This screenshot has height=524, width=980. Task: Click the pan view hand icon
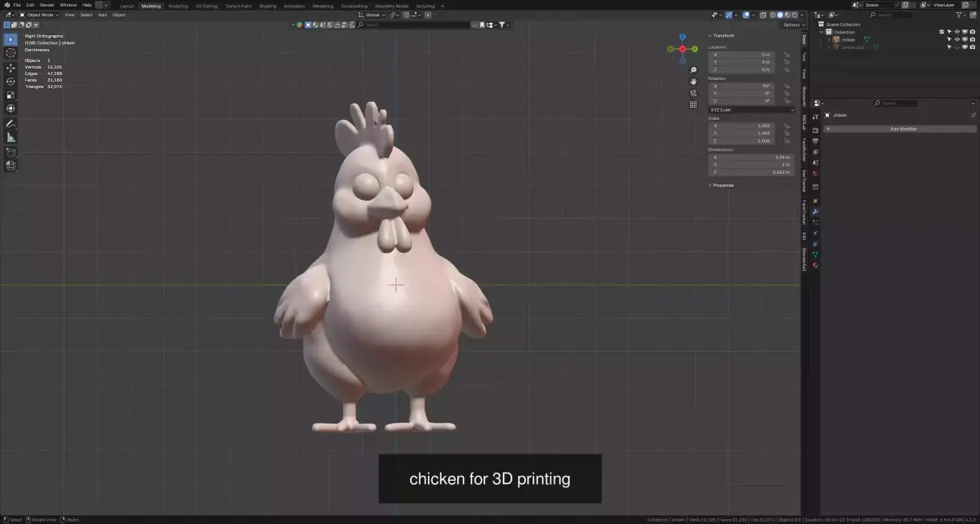point(693,81)
